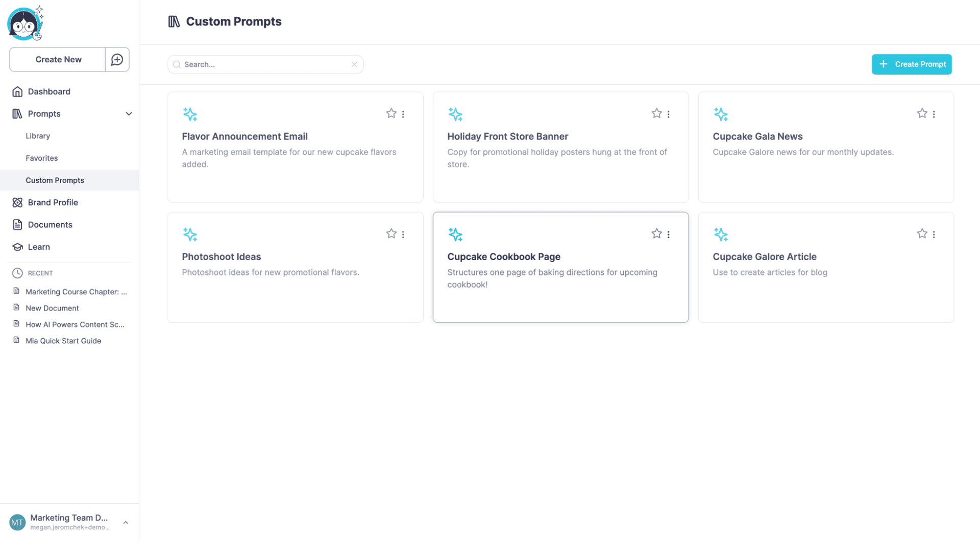Open the Dashboard from the sidebar

pyautogui.click(x=48, y=91)
